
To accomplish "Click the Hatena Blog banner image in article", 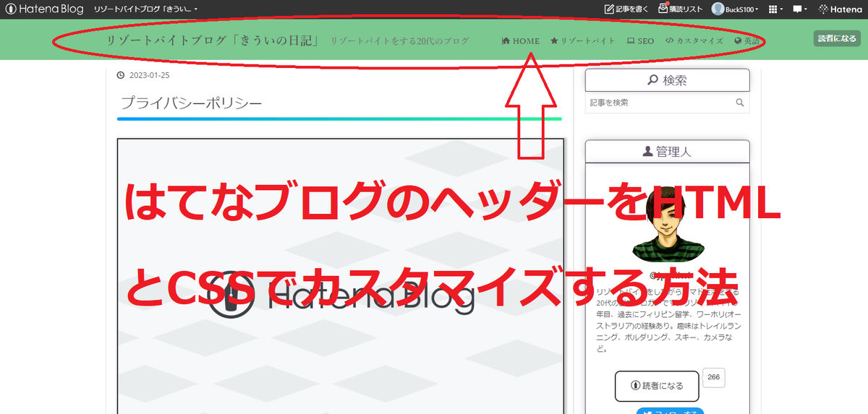I will click(340, 276).
